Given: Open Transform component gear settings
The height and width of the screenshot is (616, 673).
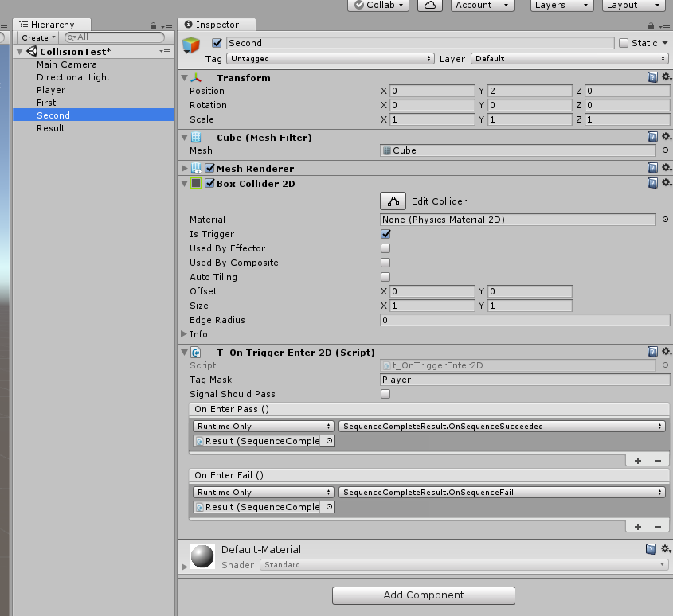Looking at the screenshot, I should (x=666, y=77).
